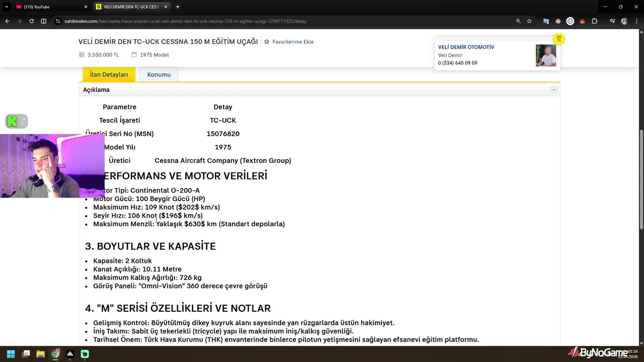Open the browser three-dot menu

tap(636, 21)
